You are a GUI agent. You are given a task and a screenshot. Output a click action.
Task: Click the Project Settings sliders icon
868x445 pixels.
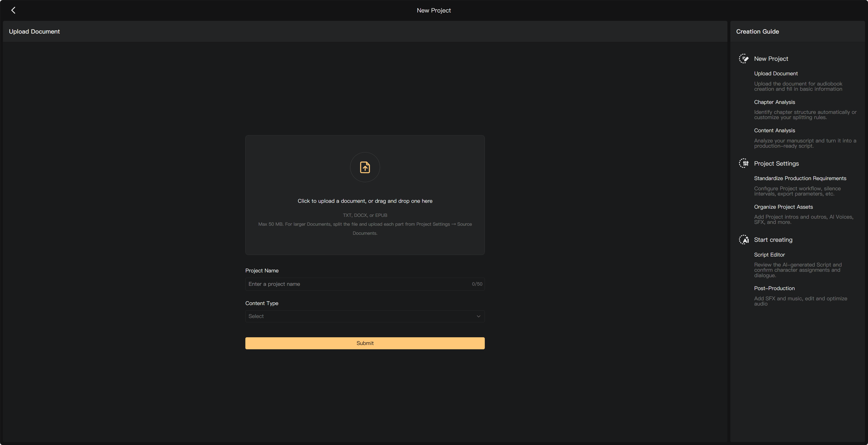click(x=744, y=163)
